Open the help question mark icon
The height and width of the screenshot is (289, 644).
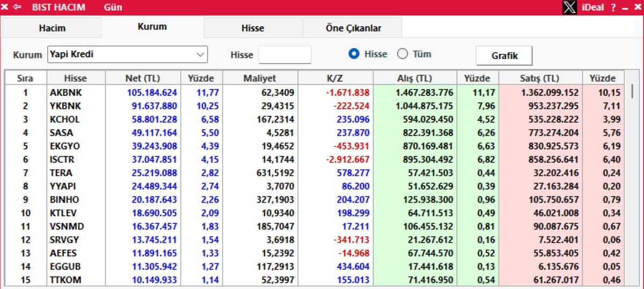point(613,8)
